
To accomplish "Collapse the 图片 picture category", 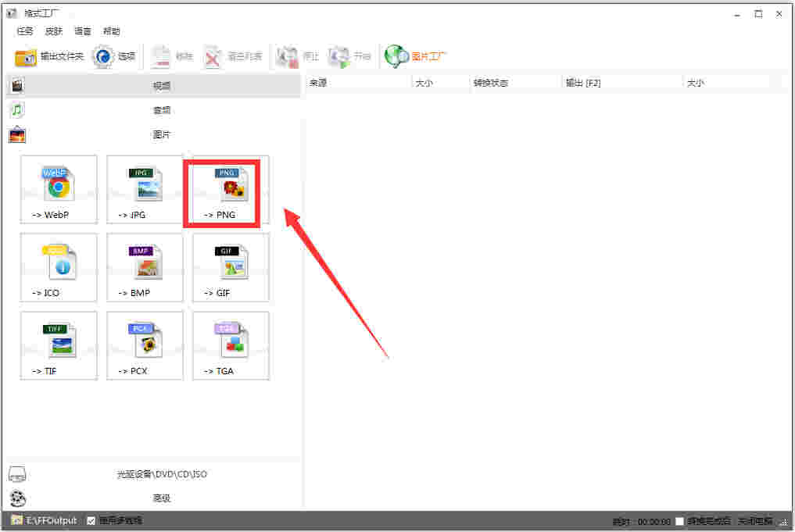I will (x=154, y=134).
